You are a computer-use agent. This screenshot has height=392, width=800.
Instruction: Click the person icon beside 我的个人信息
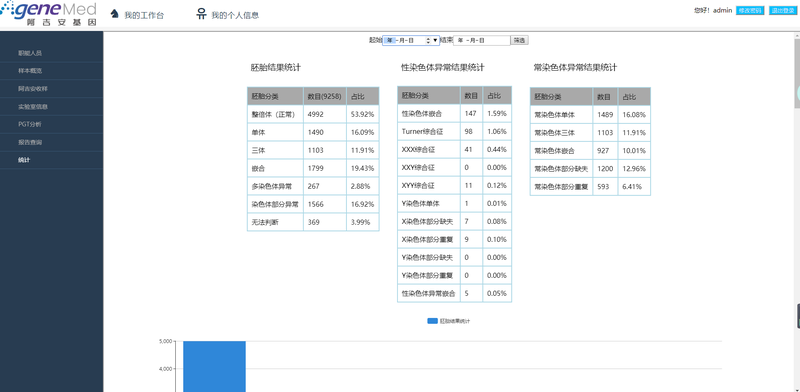point(201,14)
